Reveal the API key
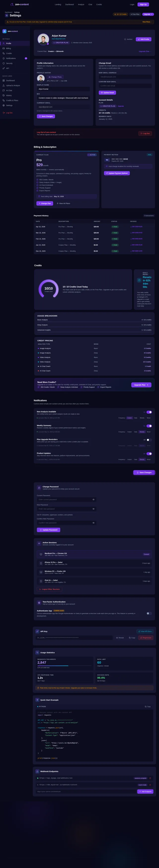The image size is (159, 868). [120, 637]
